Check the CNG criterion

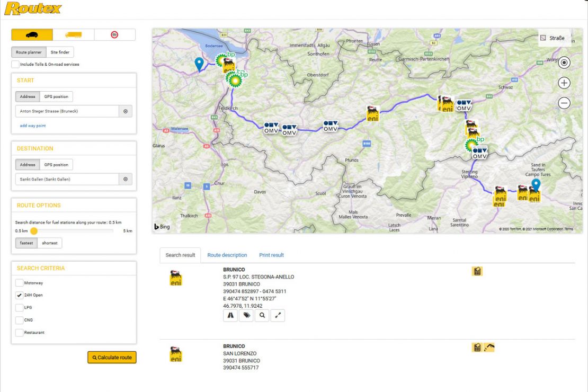point(19,320)
